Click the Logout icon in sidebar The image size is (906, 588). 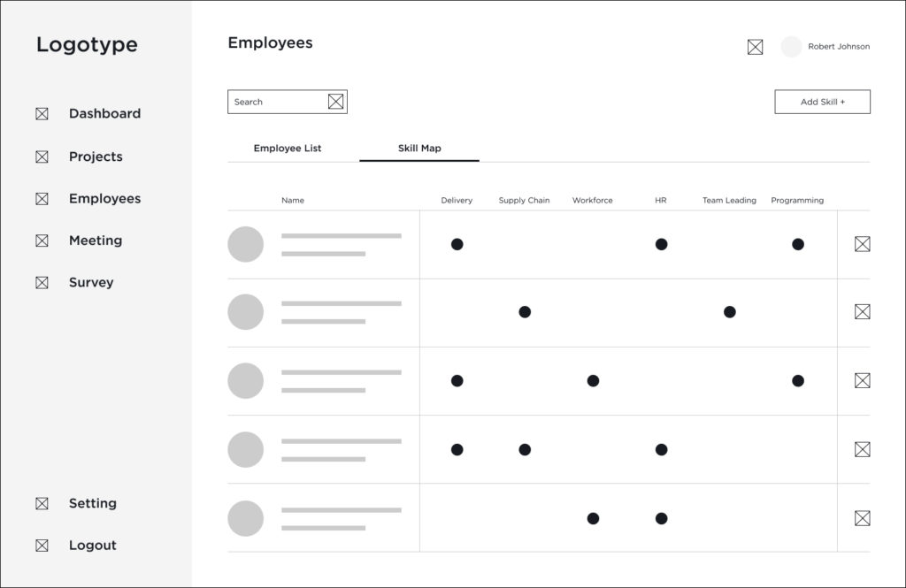42,546
